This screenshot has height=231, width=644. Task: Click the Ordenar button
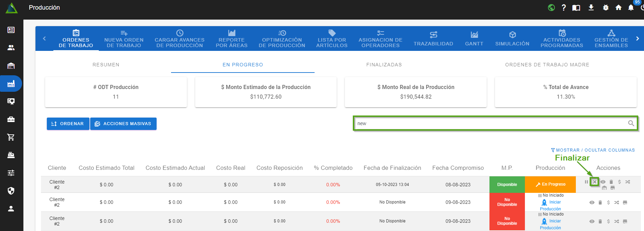point(68,124)
